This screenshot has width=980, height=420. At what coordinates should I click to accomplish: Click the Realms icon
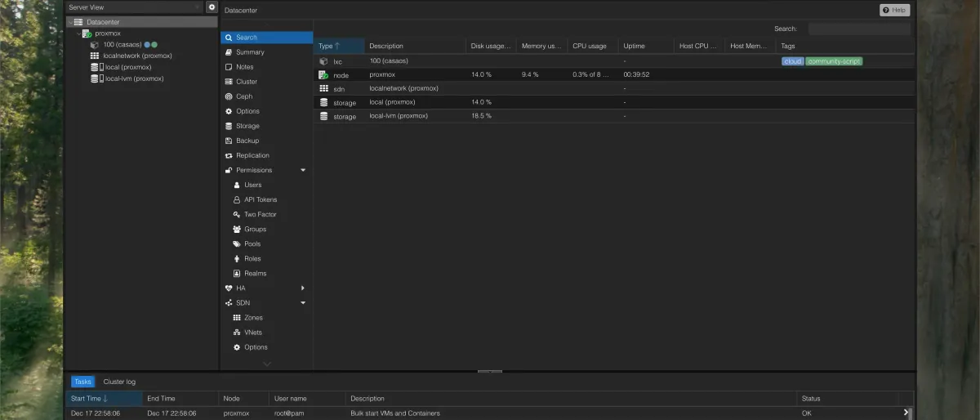pyautogui.click(x=237, y=273)
